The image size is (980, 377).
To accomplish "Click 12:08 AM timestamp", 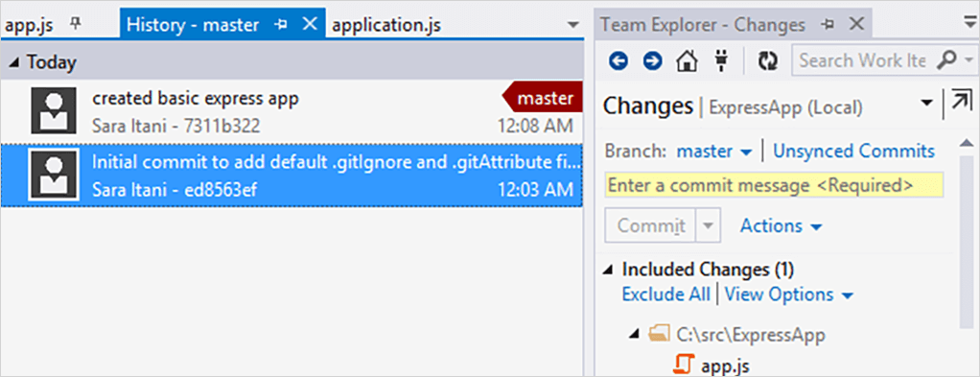I will click(535, 127).
